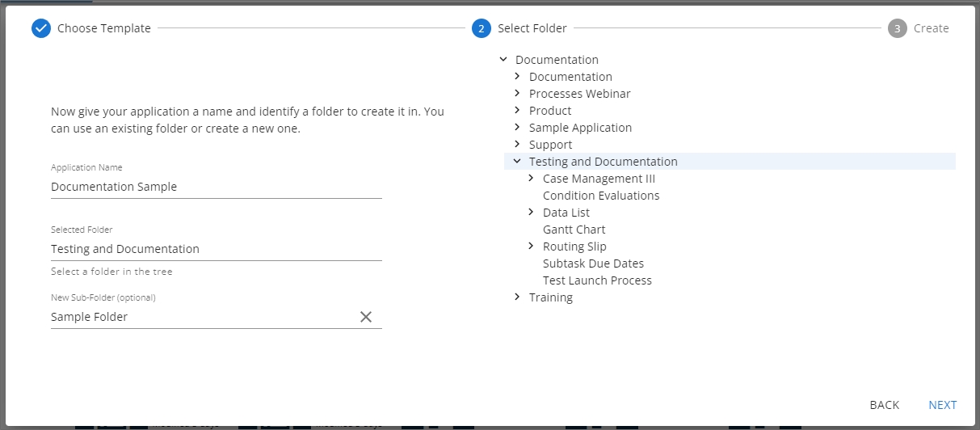Go back with the BACK button
980x430 pixels.
pyautogui.click(x=884, y=405)
